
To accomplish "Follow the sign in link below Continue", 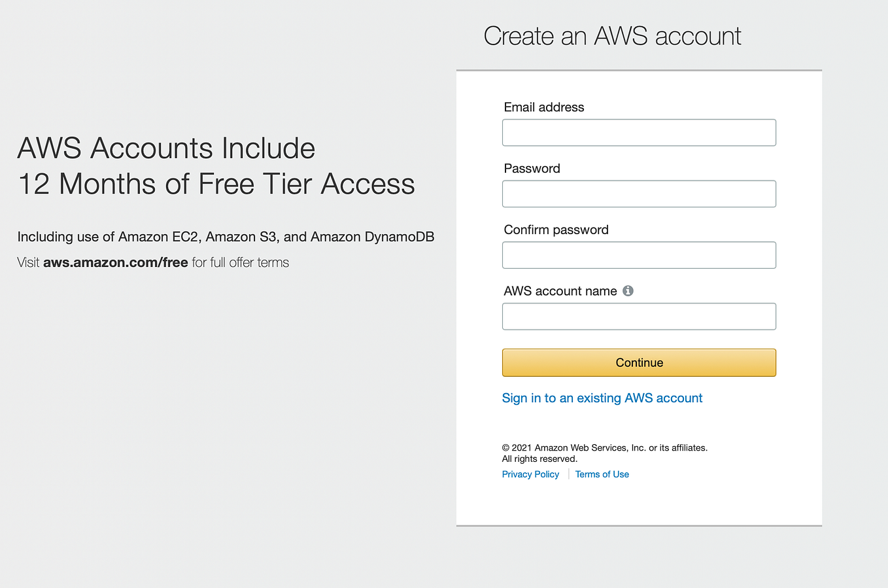I will pos(602,398).
